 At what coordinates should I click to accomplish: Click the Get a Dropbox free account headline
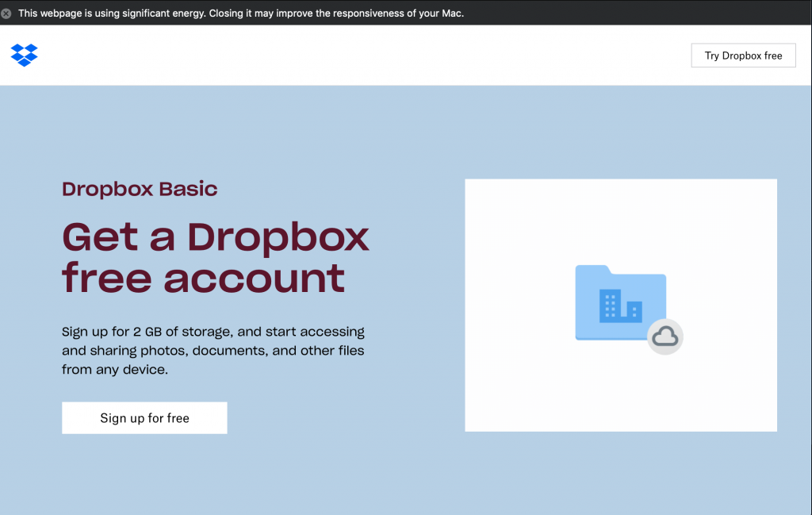click(216, 258)
